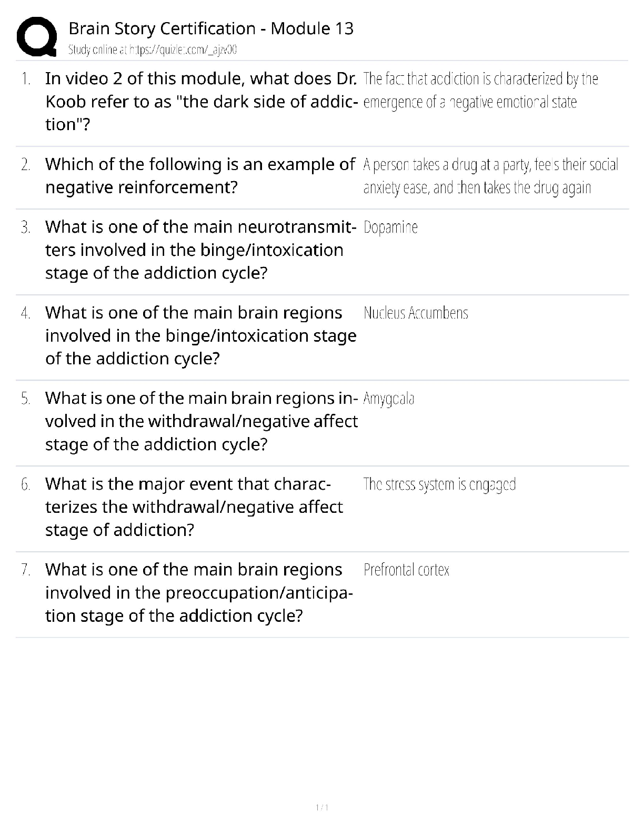The height and width of the screenshot is (834, 644).
Task: Select question 5 on withdrawal brain regions
Action: (201, 421)
